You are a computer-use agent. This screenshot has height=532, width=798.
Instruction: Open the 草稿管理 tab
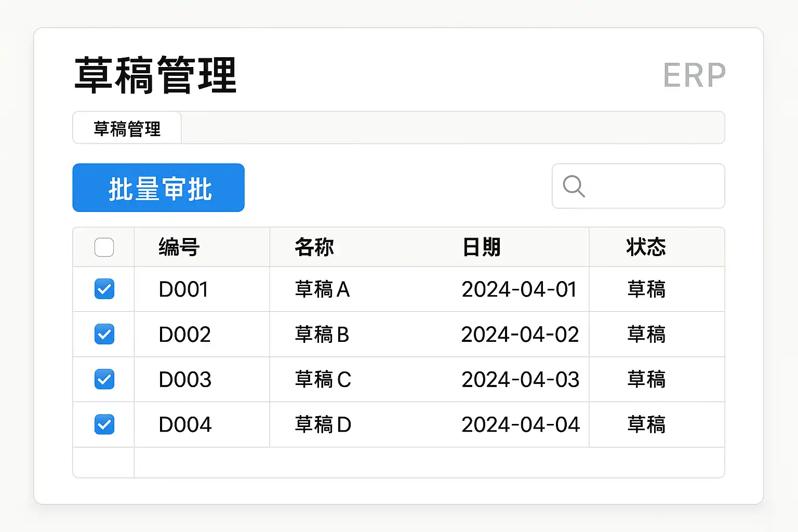(127, 128)
